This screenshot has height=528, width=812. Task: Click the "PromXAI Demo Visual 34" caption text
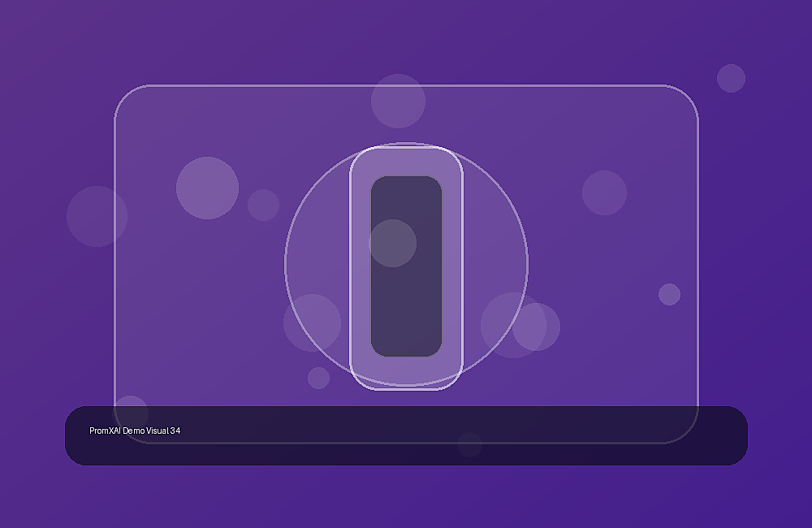[x=135, y=431]
